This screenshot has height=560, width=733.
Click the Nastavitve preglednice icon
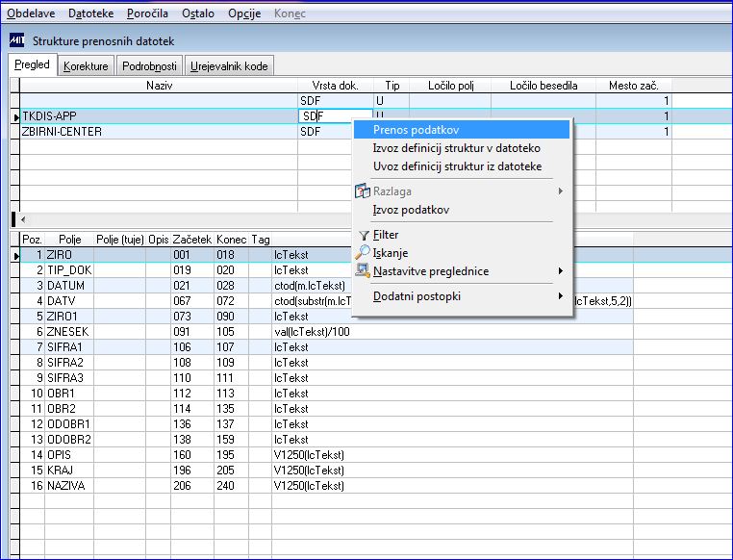363,270
